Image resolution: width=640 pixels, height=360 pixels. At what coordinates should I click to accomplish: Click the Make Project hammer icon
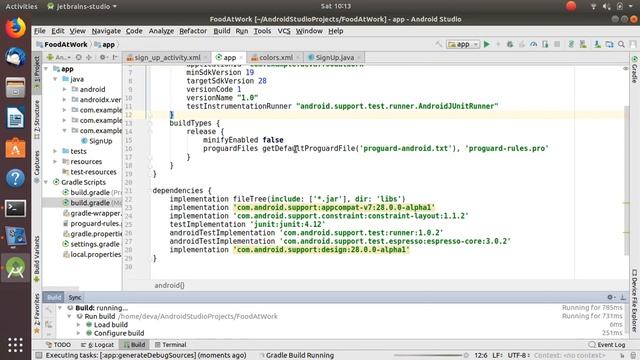click(x=439, y=44)
